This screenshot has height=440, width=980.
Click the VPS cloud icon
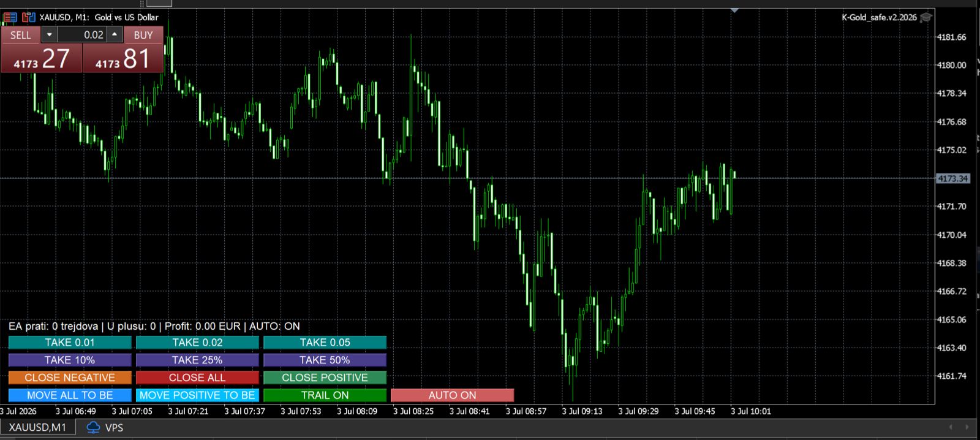tap(93, 427)
